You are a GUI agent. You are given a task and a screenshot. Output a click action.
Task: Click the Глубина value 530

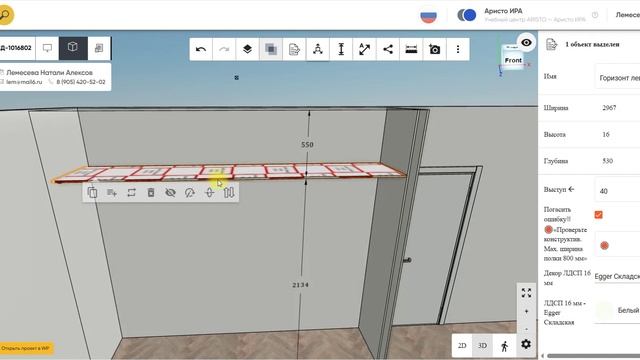click(608, 161)
